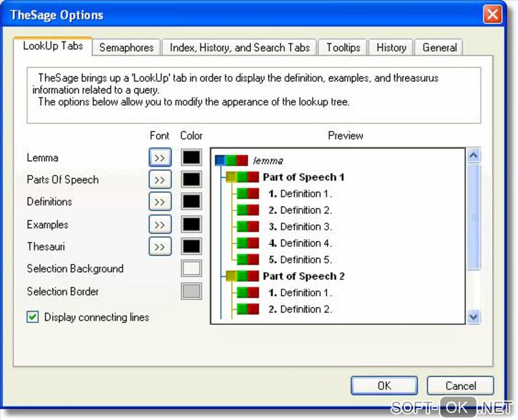Click the 'Parts Of Speech' row label
Viewport: 518px width, 420px height.
coord(63,180)
